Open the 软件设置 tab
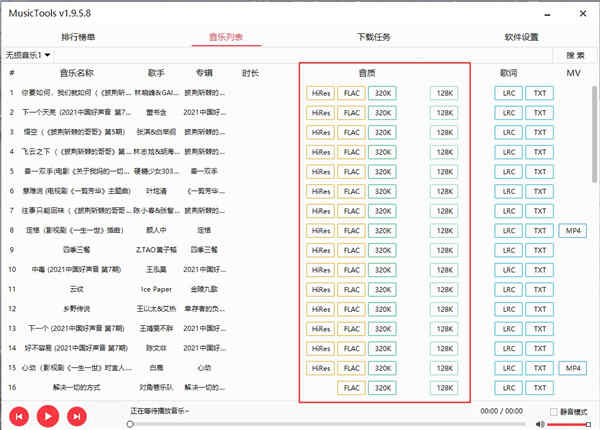 click(x=521, y=37)
